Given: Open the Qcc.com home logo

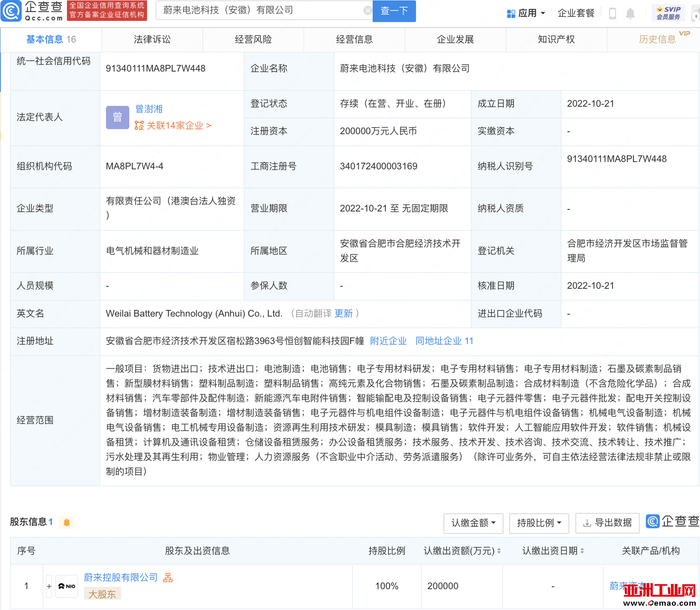Looking at the screenshot, I should click(x=32, y=11).
